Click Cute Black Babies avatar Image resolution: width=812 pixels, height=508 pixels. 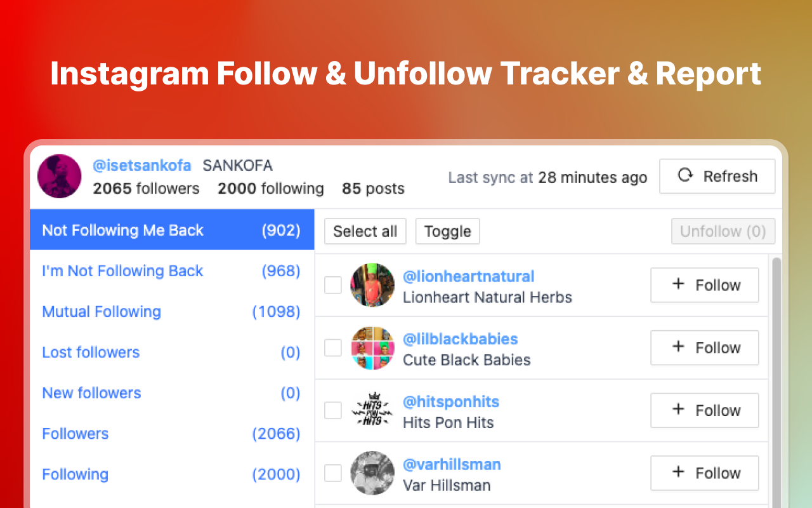coord(372,348)
